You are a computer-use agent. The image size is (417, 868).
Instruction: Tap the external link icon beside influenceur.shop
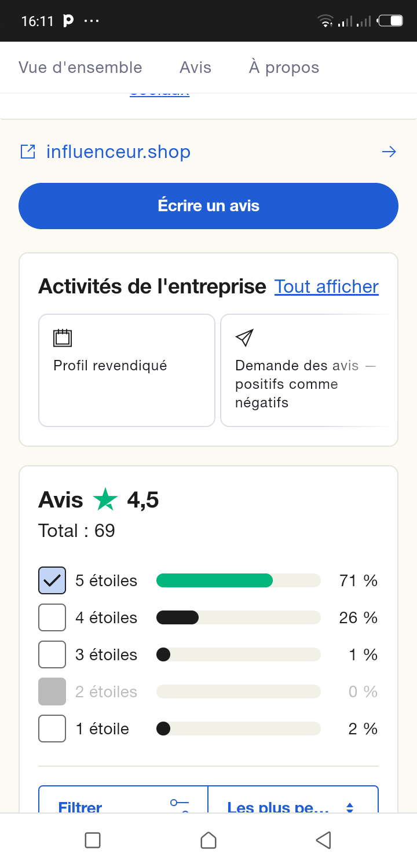pyautogui.click(x=28, y=152)
